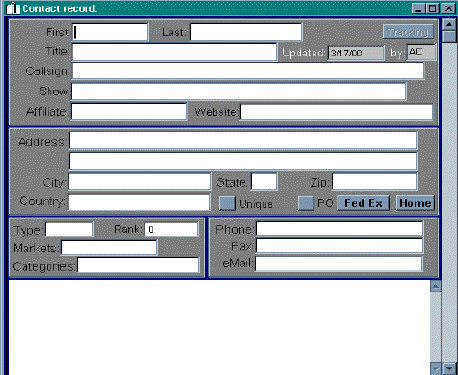Enable the PO checkbox

(306, 203)
